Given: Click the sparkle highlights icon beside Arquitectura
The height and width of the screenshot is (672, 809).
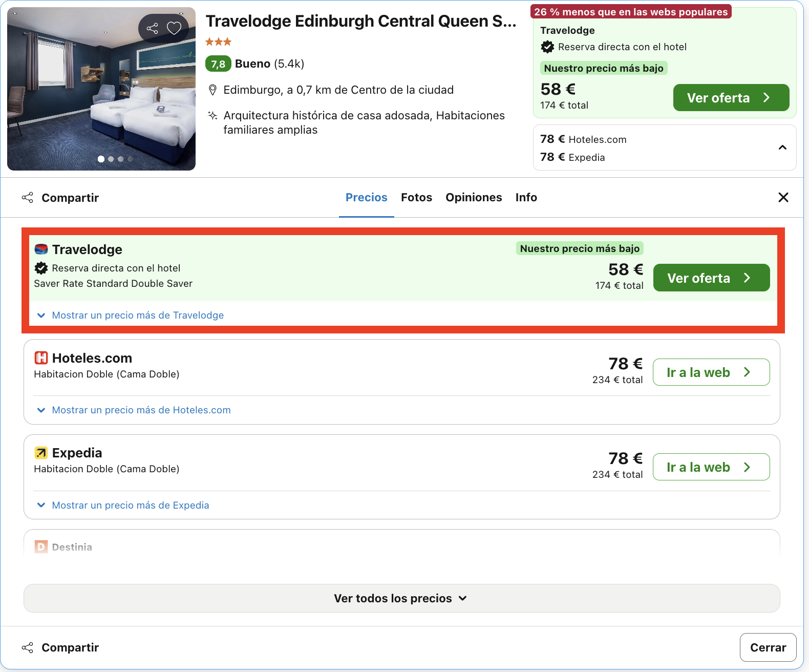Looking at the screenshot, I should pyautogui.click(x=212, y=116).
